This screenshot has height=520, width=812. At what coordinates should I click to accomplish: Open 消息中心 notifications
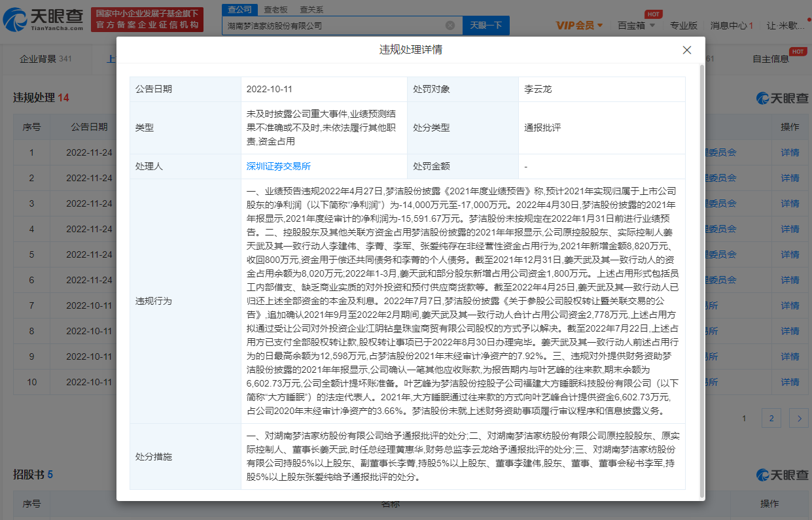pos(732,26)
